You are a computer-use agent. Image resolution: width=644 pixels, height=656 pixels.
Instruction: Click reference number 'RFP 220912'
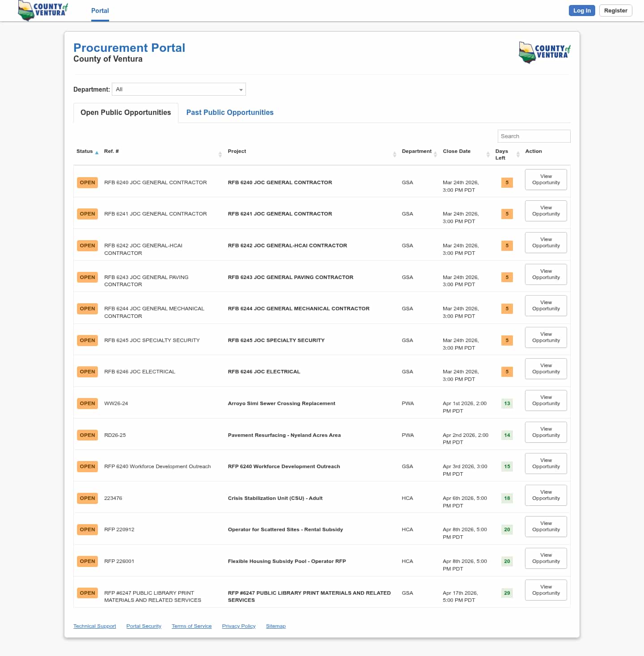tap(119, 529)
